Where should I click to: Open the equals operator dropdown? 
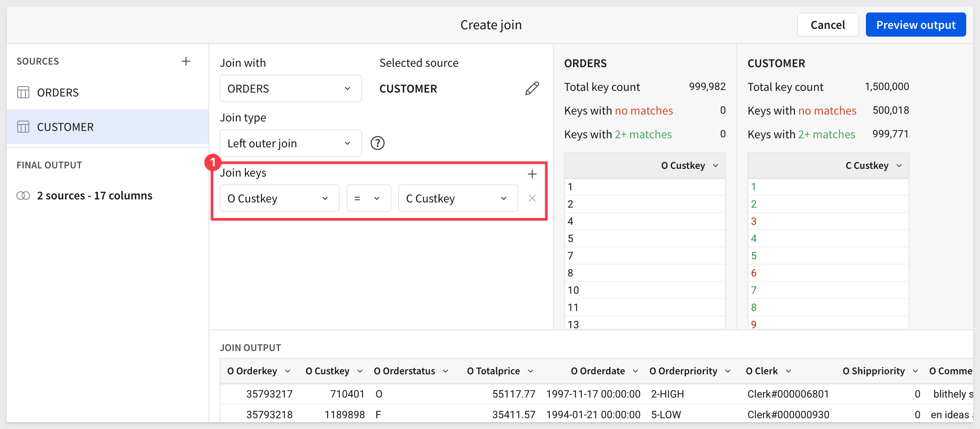click(369, 198)
